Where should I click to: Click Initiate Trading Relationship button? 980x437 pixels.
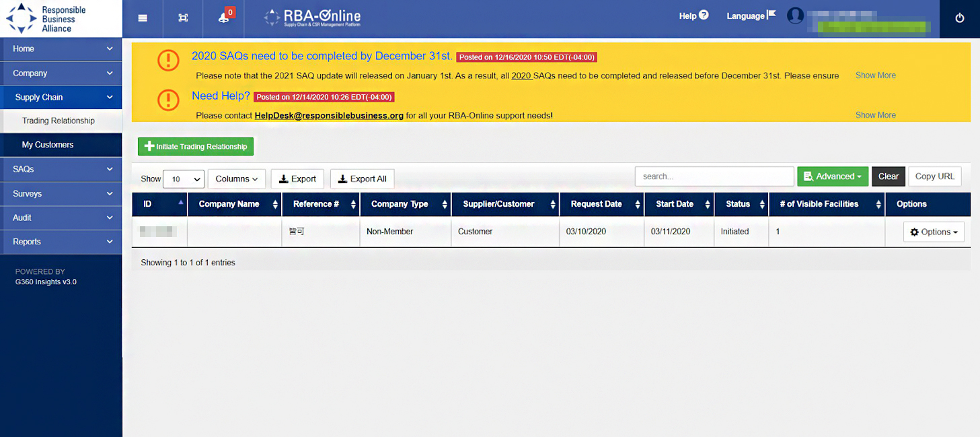coord(196,146)
